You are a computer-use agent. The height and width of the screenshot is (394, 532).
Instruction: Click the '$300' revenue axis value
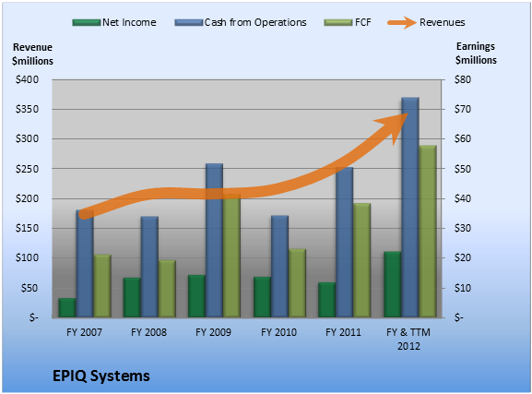coord(27,138)
